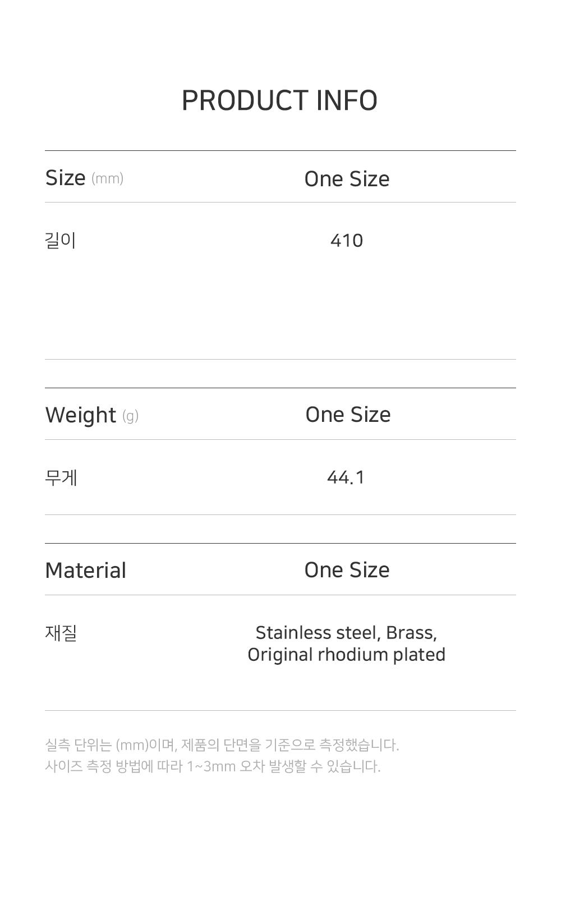Click the word Brass
Screen dimensions: 561x924
(411, 633)
